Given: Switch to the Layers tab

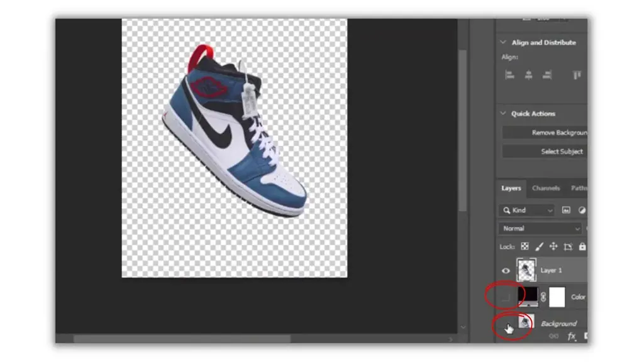Looking at the screenshot, I should click(511, 188).
